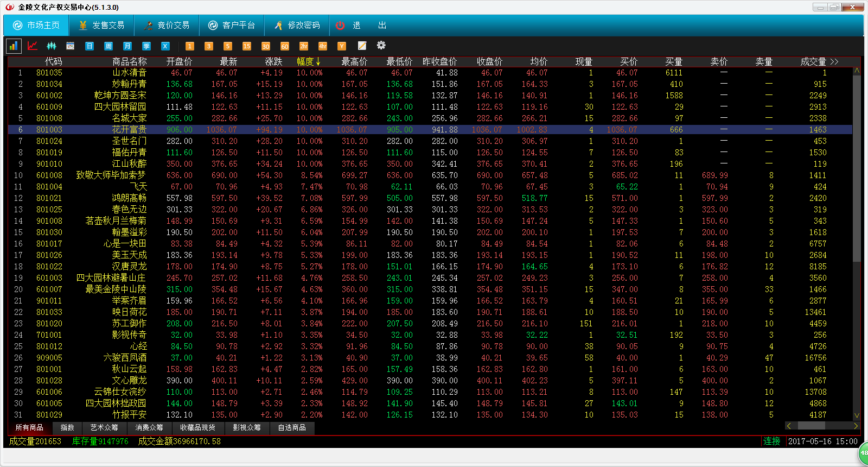
Task: Switch to 影视众筹 tab
Action: 247,428
